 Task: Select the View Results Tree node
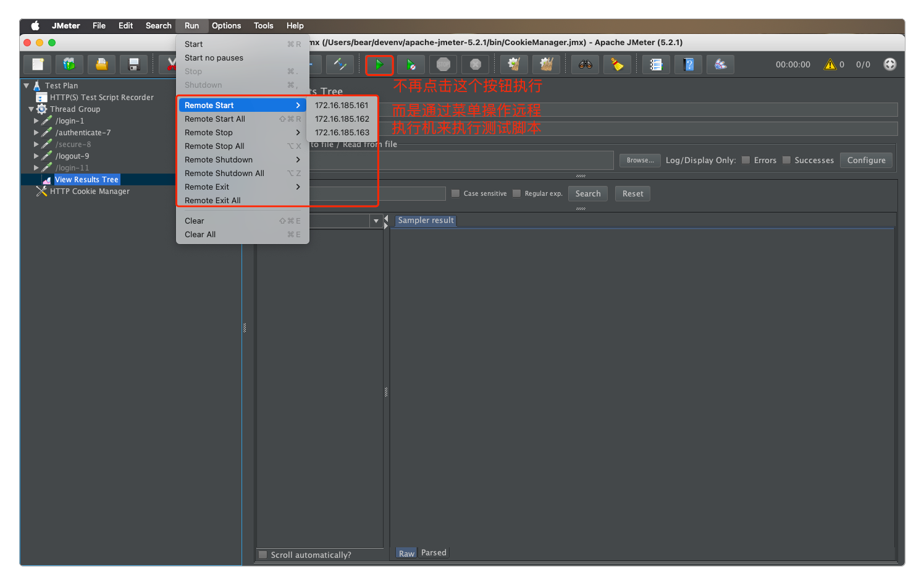[86, 180]
